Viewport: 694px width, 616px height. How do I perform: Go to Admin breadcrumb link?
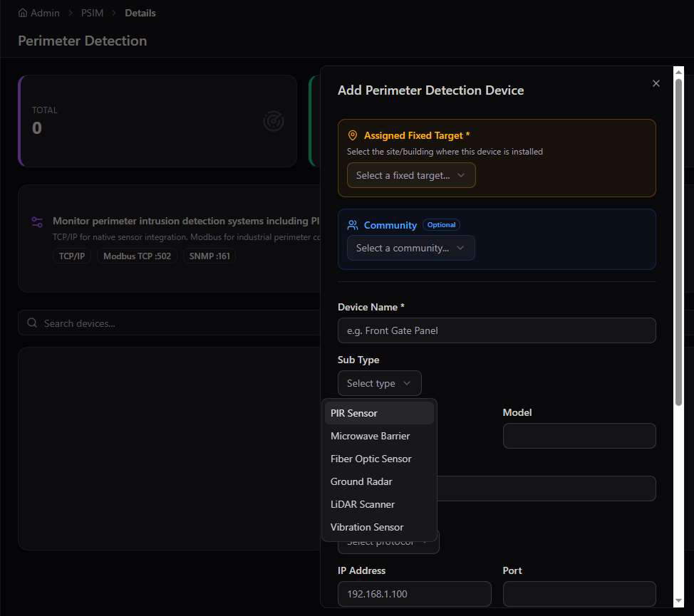click(45, 13)
